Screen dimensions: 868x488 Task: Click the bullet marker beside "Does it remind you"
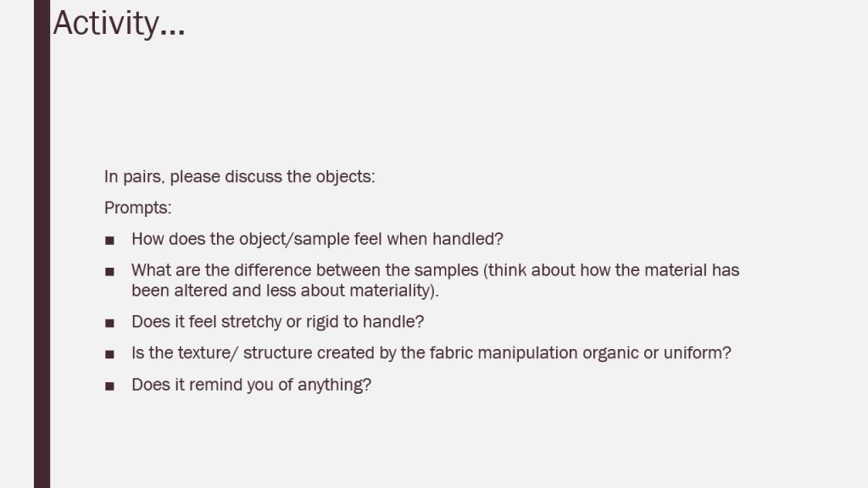109,386
